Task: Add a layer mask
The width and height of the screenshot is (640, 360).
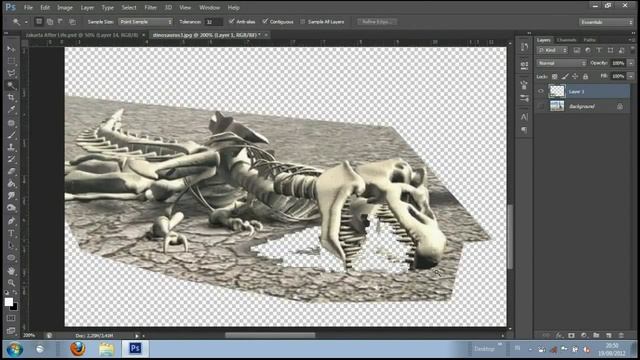Action: click(571, 335)
